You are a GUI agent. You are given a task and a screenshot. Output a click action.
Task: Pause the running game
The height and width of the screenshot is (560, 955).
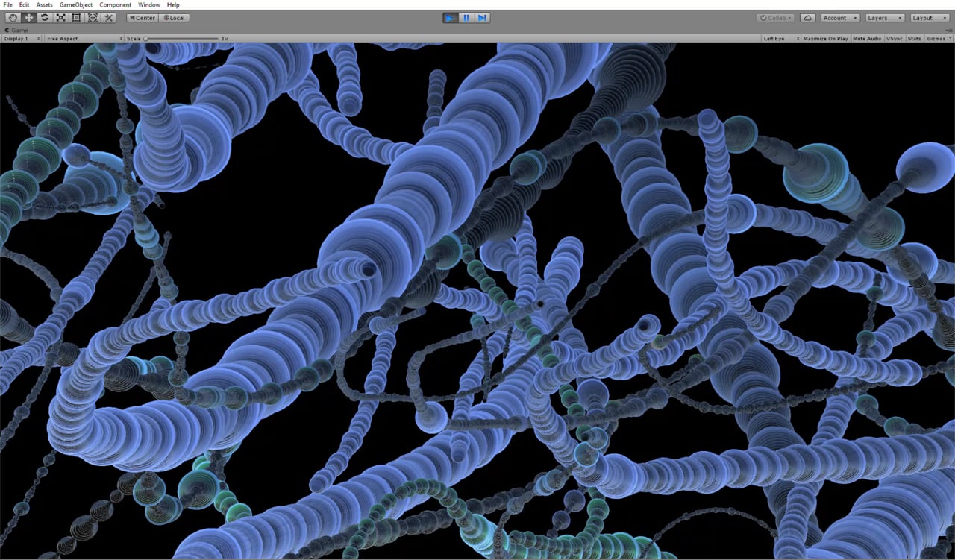click(x=466, y=17)
